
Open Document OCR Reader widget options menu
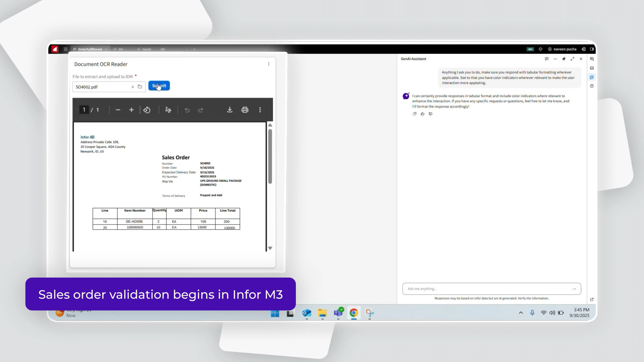click(x=269, y=64)
